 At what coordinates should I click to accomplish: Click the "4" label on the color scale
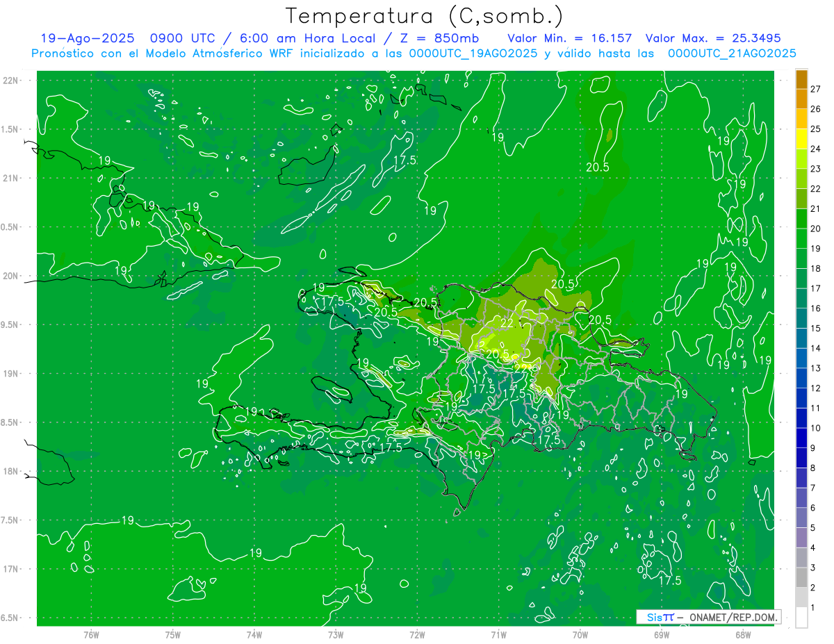[812, 547]
